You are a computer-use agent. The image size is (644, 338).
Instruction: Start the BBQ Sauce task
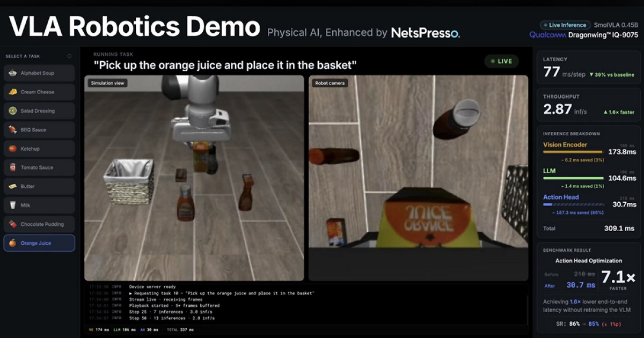click(x=39, y=130)
